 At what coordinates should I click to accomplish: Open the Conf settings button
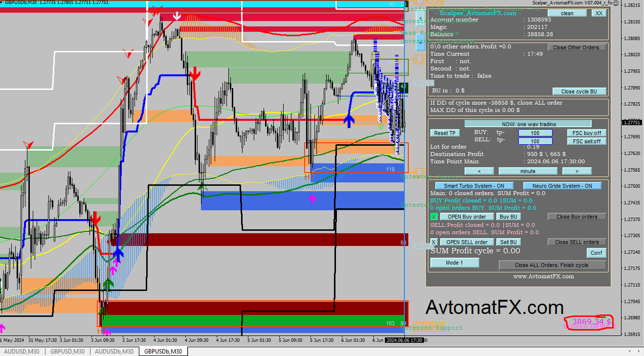pos(597,253)
